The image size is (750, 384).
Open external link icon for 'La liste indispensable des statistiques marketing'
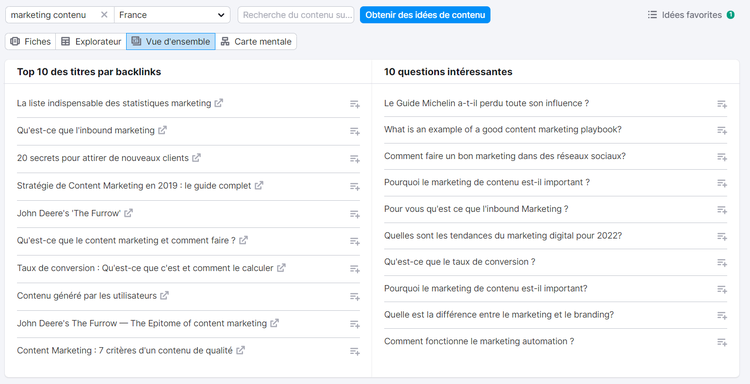point(219,103)
